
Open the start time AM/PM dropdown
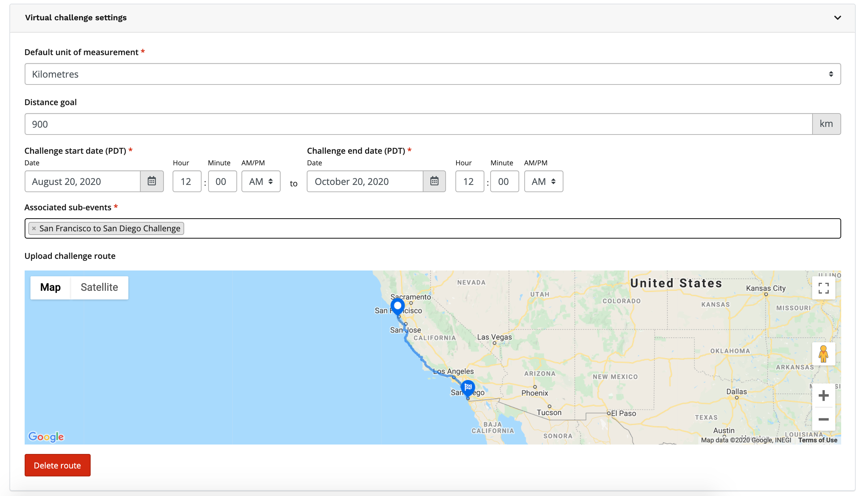tap(261, 181)
